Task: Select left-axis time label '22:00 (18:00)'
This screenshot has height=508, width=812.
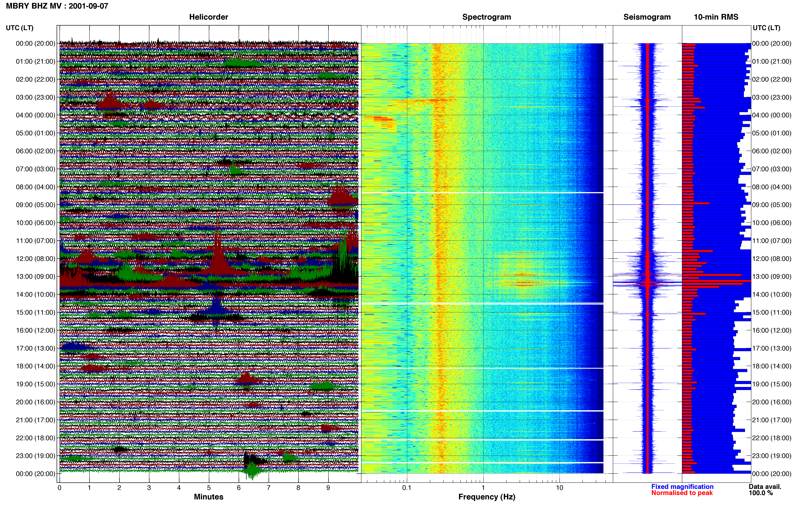Action: 36,438
